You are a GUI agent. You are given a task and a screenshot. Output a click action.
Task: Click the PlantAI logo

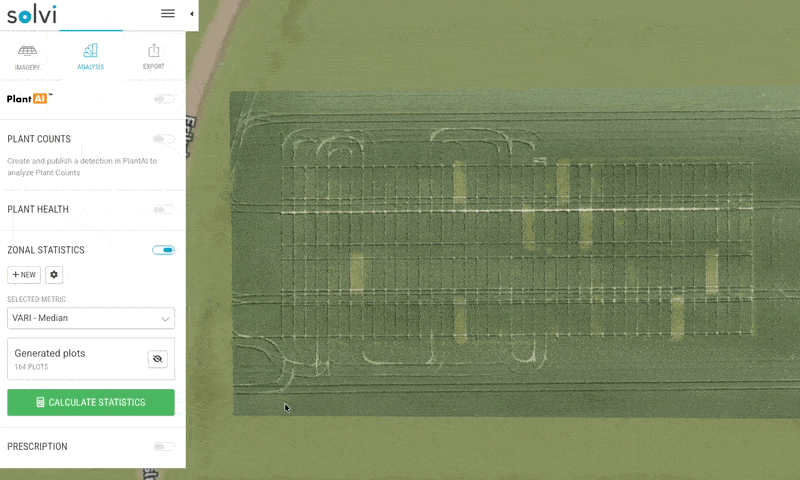[29, 98]
